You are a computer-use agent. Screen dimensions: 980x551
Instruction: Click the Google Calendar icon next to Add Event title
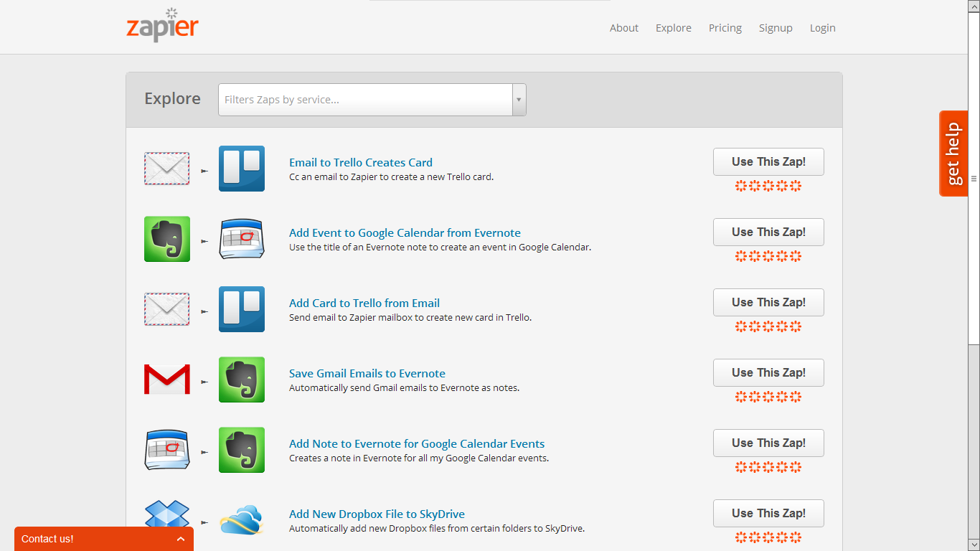click(241, 239)
